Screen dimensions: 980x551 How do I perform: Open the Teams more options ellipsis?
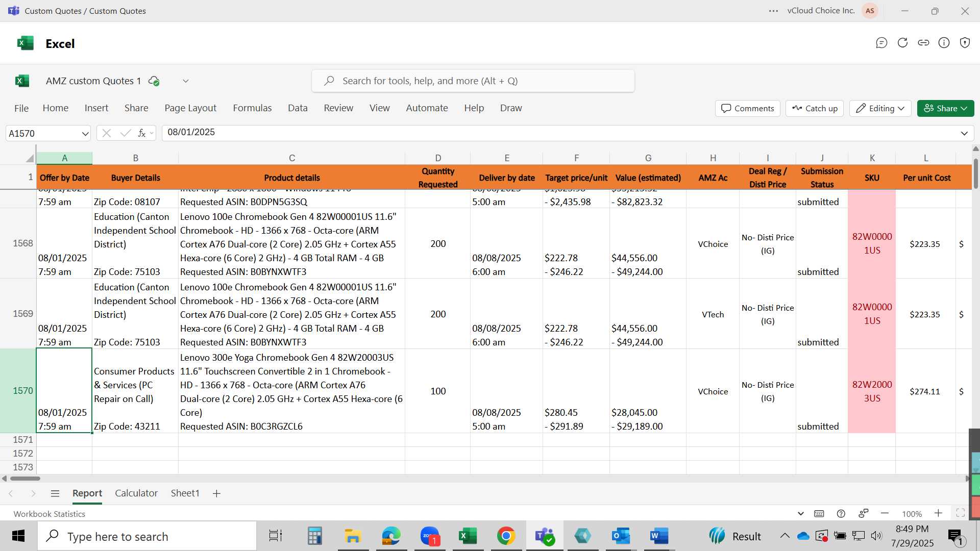coord(774,11)
